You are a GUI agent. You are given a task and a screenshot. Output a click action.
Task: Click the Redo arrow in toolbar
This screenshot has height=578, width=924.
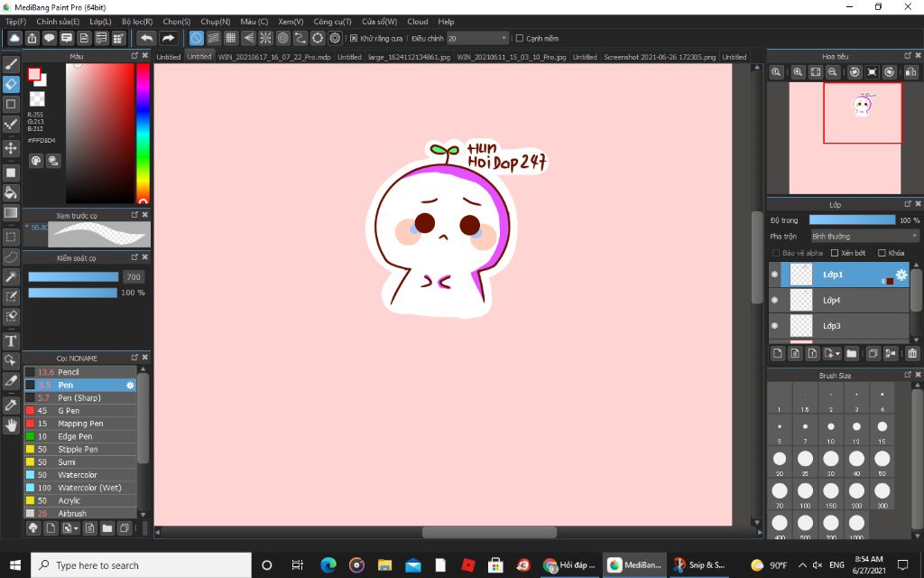168,38
